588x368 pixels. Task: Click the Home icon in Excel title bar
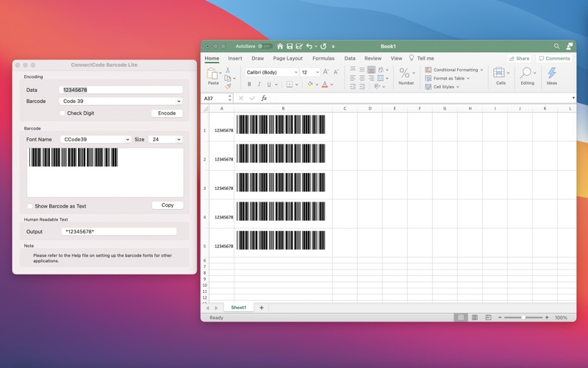click(280, 46)
